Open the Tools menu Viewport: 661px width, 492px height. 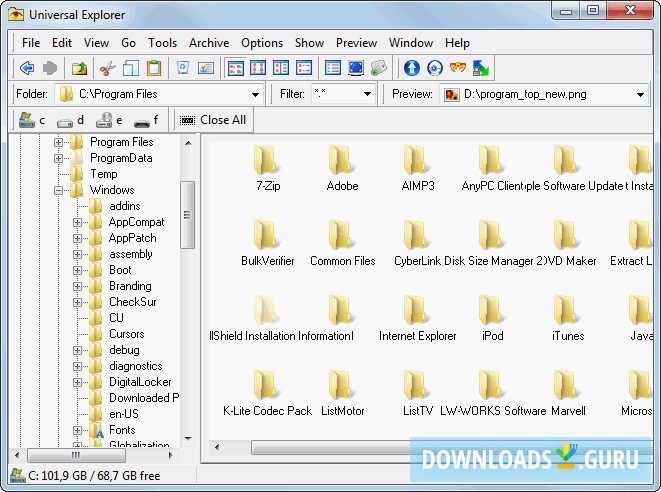(x=162, y=43)
